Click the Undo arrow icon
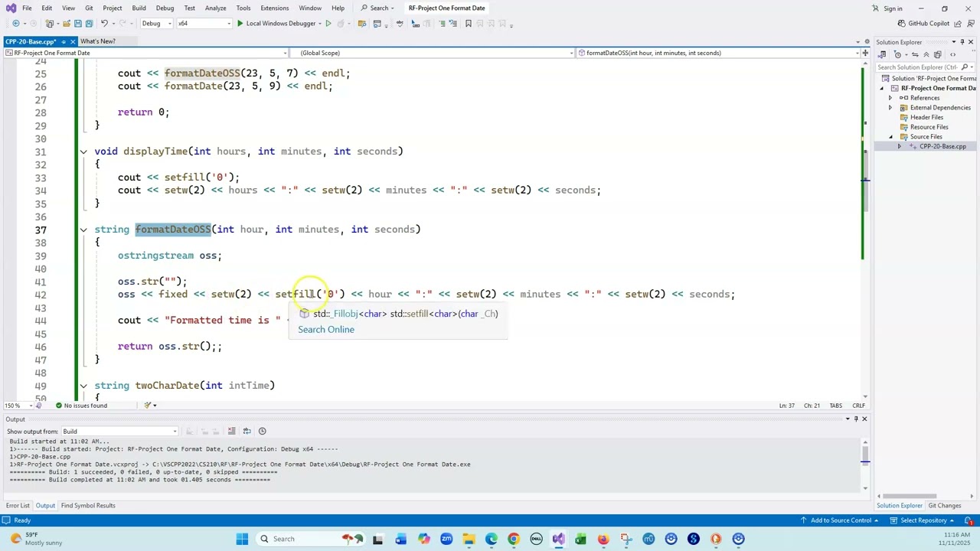Screen dimensions: 980x551 pos(104,23)
